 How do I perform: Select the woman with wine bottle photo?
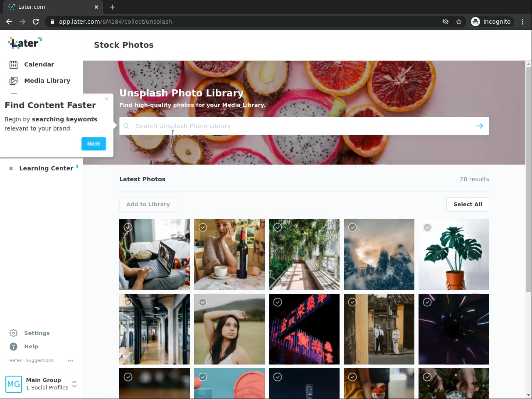coord(203,227)
